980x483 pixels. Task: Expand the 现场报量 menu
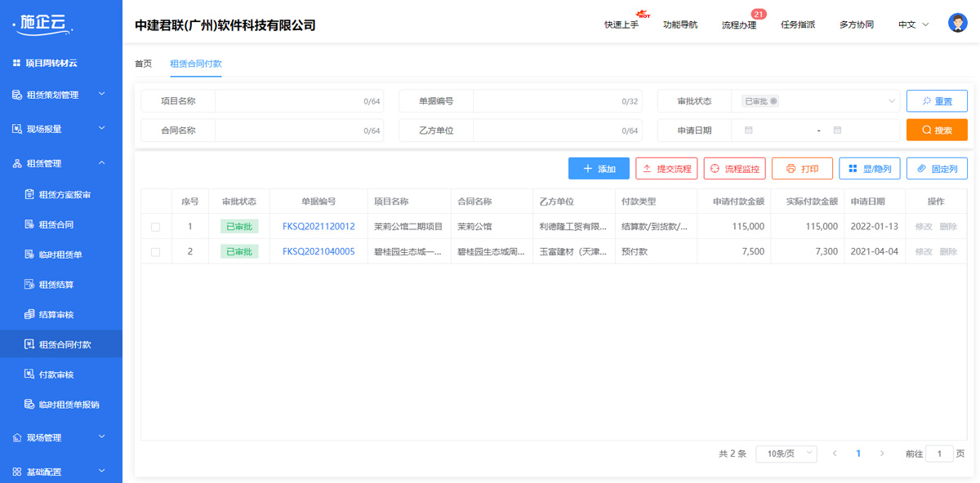tap(102, 129)
